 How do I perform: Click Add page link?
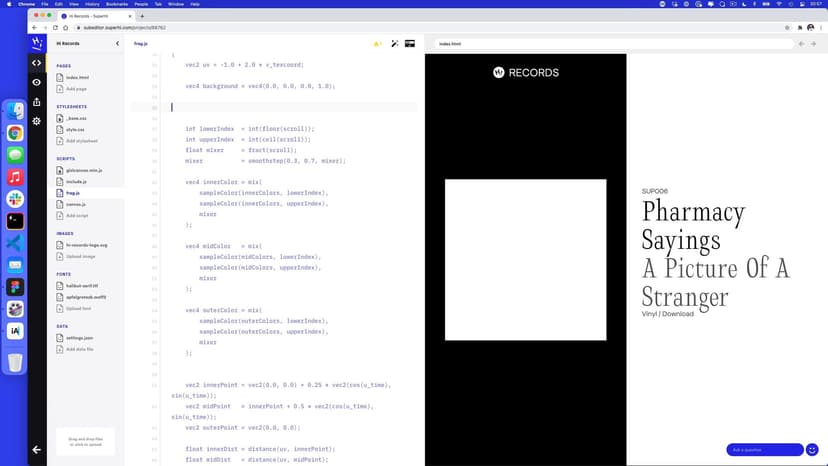pos(76,89)
